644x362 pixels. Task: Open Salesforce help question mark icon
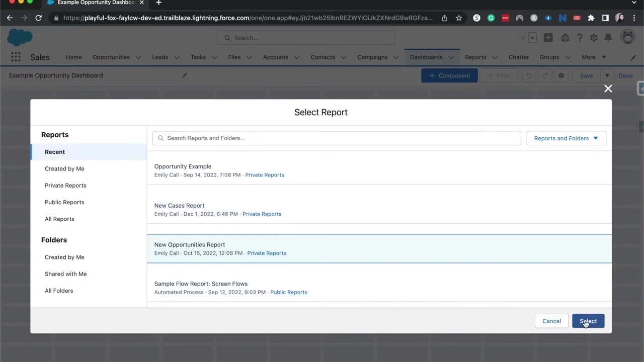pos(579,38)
